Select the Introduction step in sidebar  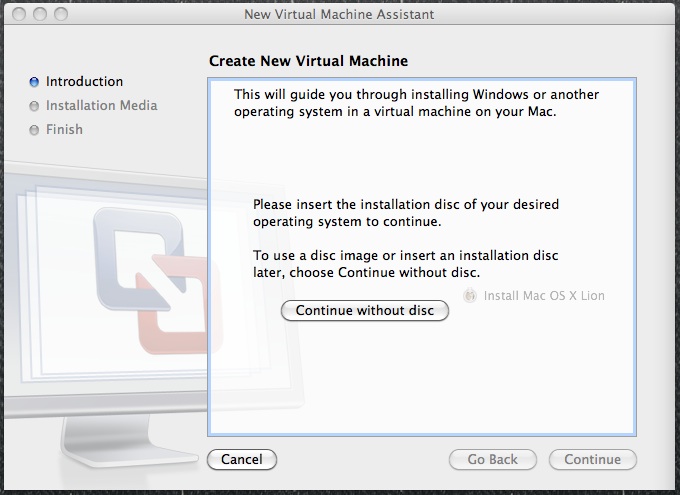pos(84,82)
